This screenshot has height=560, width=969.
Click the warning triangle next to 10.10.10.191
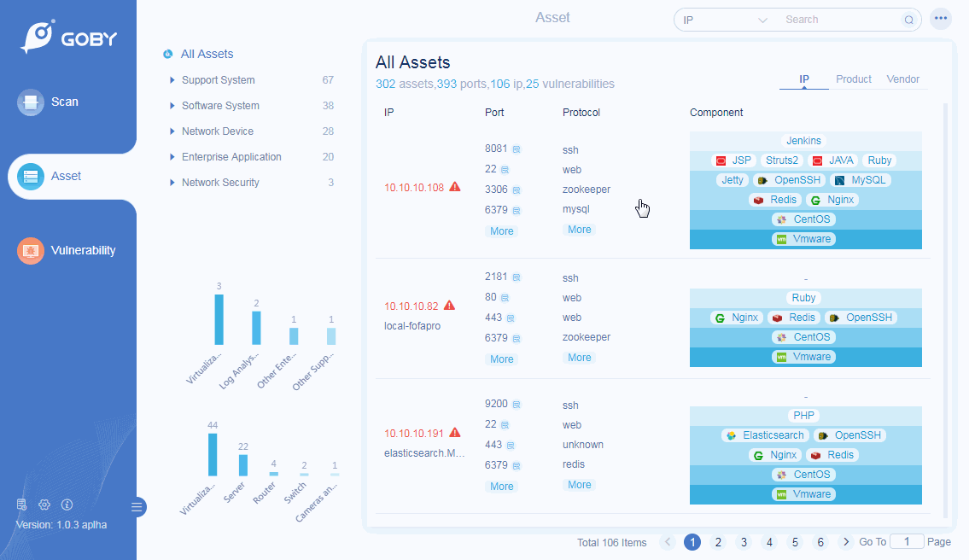(x=455, y=433)
